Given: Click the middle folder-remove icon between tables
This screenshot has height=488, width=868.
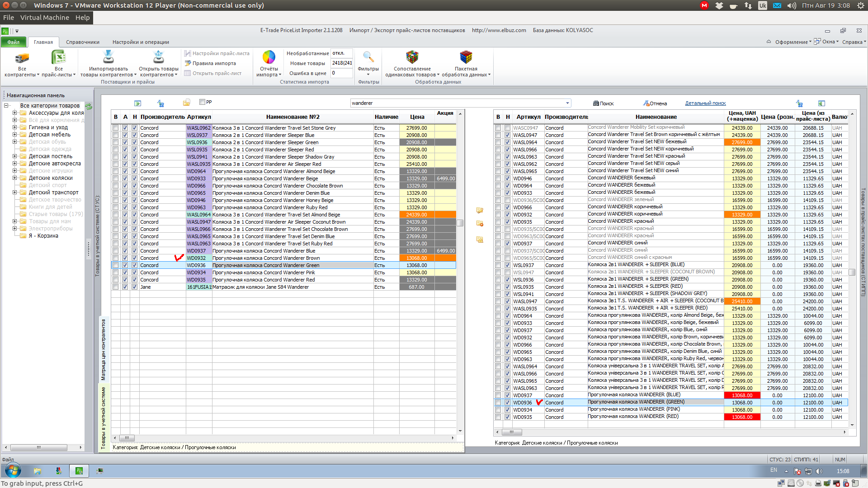Looking at the screenshot, I should tap(480, 223).
